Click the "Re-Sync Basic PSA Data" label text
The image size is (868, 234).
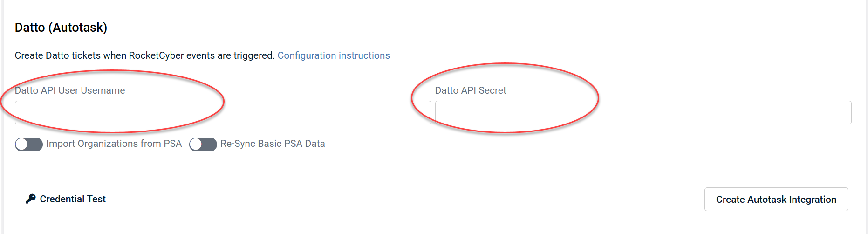coord(273,144)
